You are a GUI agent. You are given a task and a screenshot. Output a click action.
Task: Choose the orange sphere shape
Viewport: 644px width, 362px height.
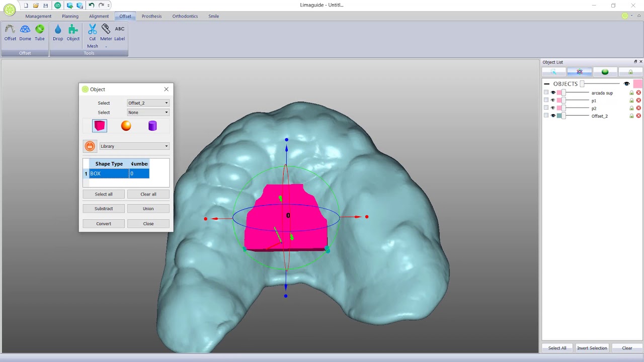[x=126, y=126]
